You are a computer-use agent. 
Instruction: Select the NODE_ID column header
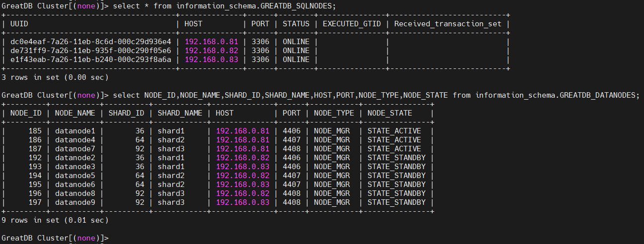click(26, 113)
